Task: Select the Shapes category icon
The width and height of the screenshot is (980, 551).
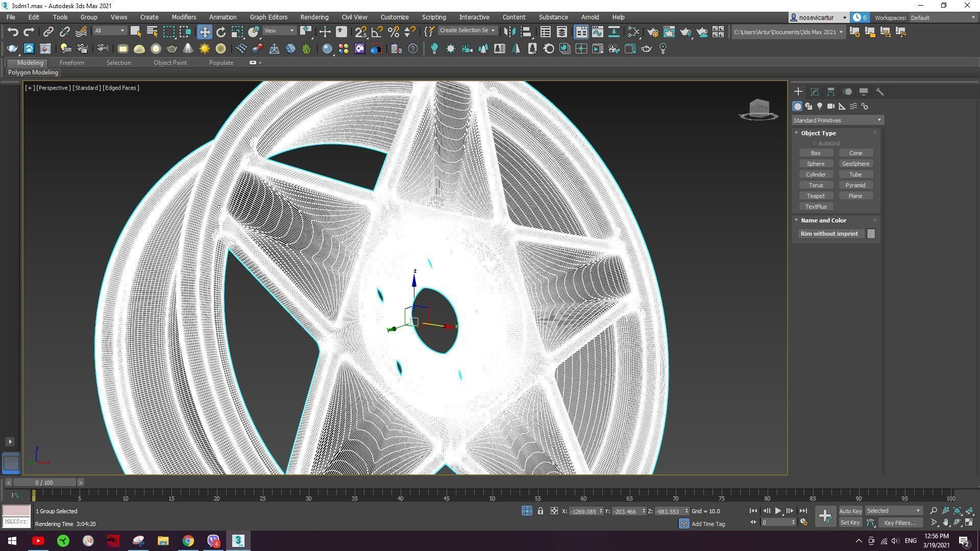Action: (808, 106)
